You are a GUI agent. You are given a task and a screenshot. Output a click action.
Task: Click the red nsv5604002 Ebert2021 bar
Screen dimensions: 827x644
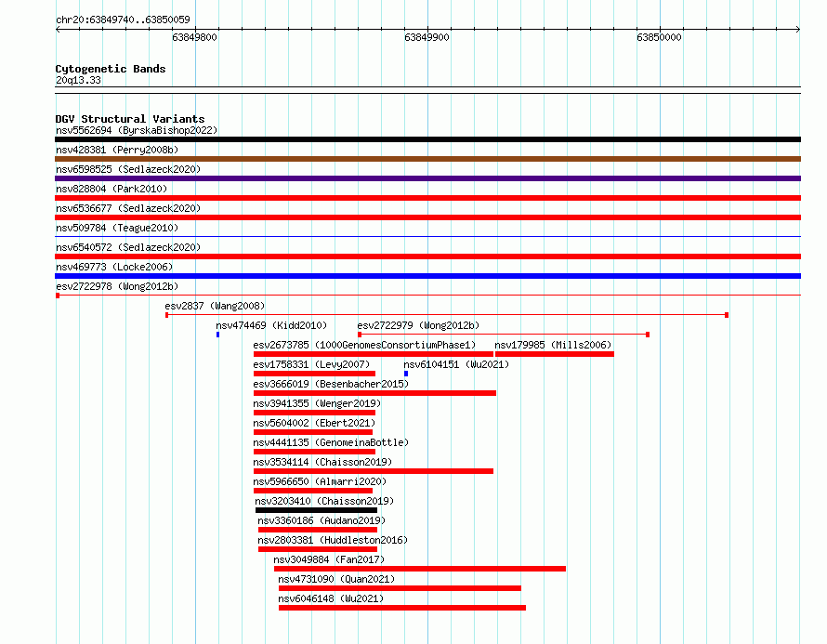[x=313, y=432]
